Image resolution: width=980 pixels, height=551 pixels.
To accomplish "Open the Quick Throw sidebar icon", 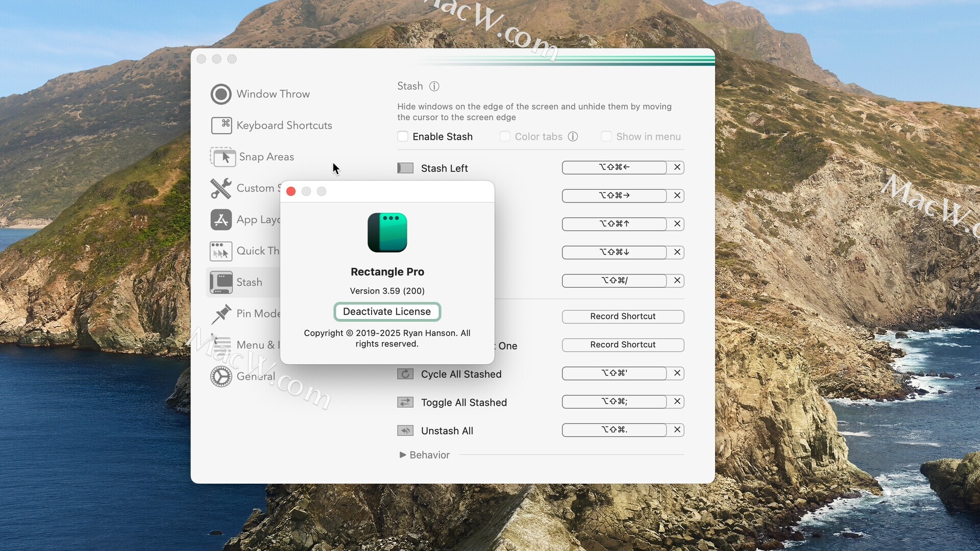I will coord(221,251).
